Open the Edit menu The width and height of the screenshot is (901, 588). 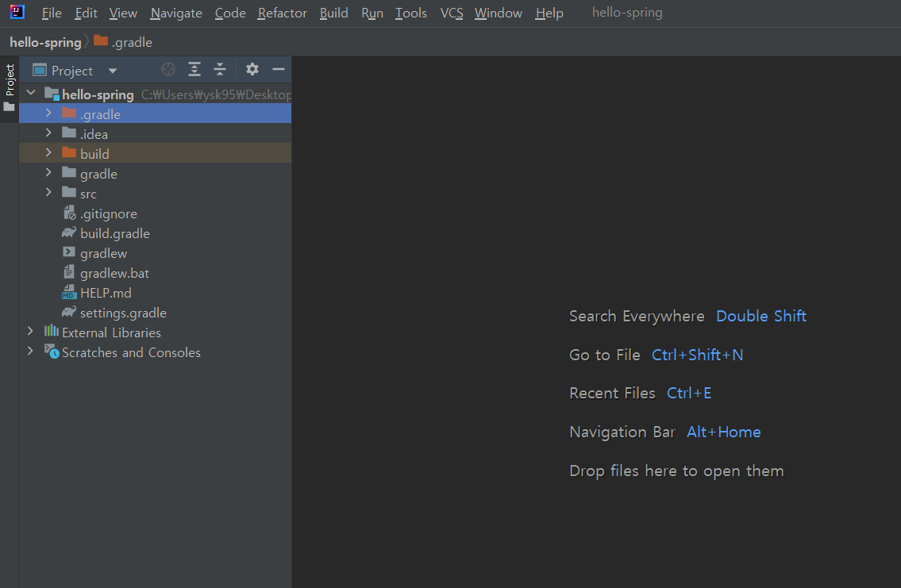87,13
